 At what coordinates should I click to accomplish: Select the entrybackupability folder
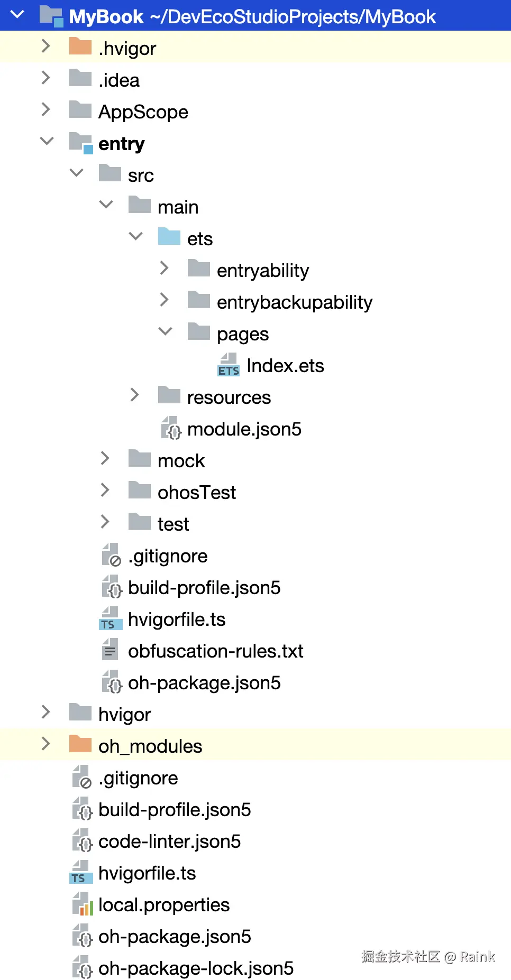[294, 302]
